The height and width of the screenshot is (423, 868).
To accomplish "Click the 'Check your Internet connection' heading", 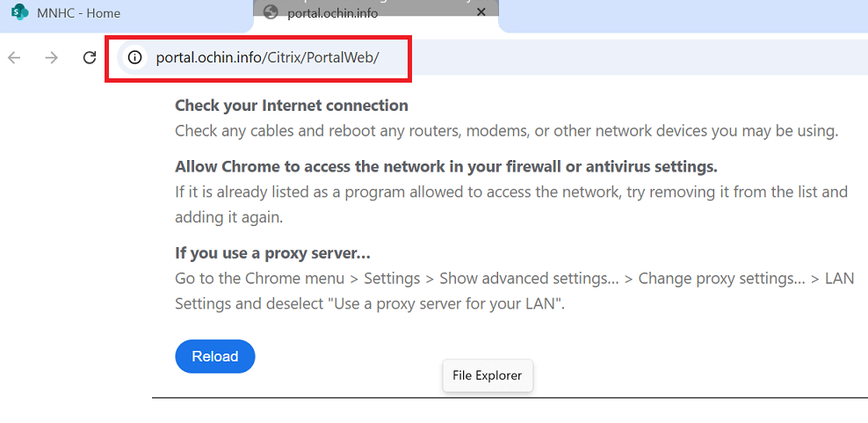I will 292,106.
